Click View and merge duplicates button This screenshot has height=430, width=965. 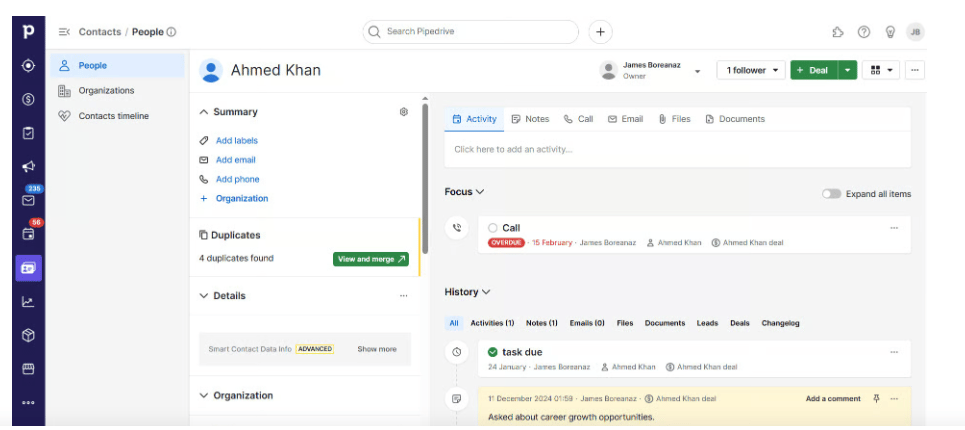coord(371,259)
